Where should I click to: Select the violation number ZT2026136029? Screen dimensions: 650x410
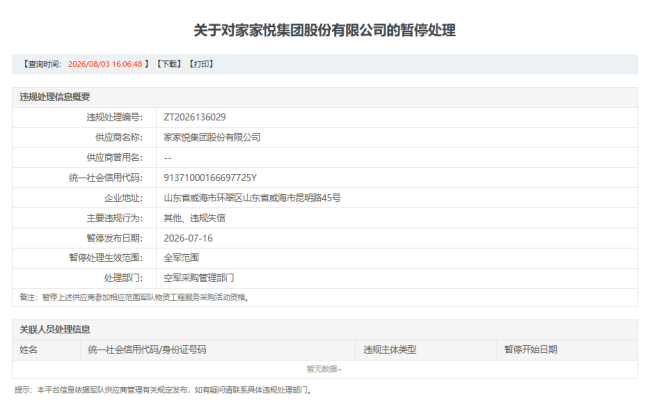[x=195, y=117]
